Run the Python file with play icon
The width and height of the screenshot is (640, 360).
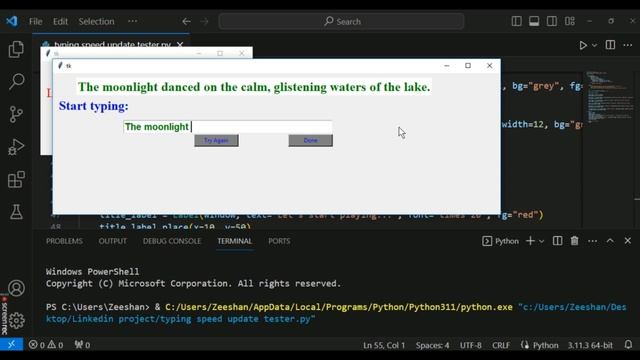tap(583, 45)
